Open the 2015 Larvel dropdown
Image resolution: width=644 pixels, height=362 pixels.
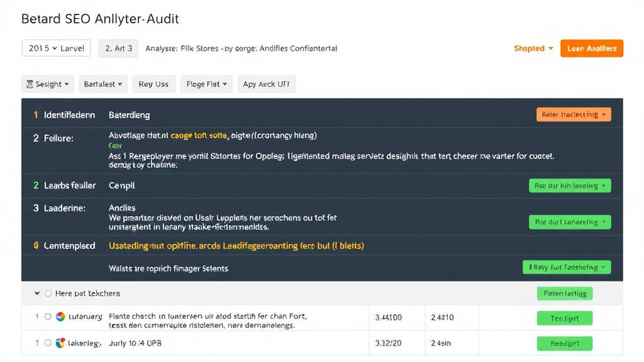pos(56,48)
